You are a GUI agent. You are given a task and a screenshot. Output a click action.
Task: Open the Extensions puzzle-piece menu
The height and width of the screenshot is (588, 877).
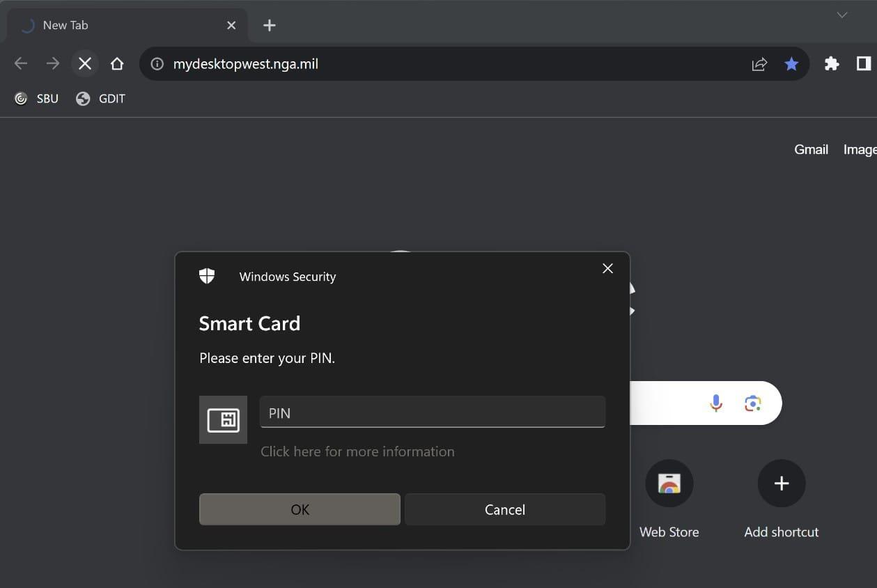(x=832, y=64)
